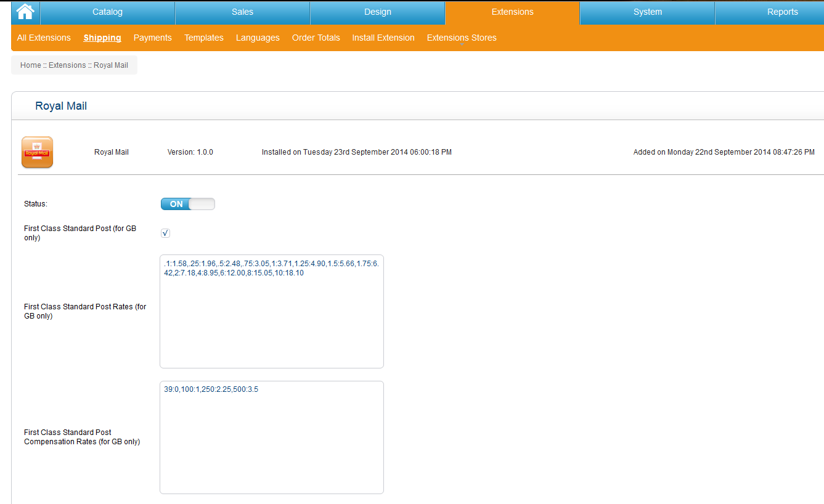The width and height of the screenshot is (824, 504).
Task: Uncheck First Class Standard Post checkbox
Action: (x=165, y=233)
